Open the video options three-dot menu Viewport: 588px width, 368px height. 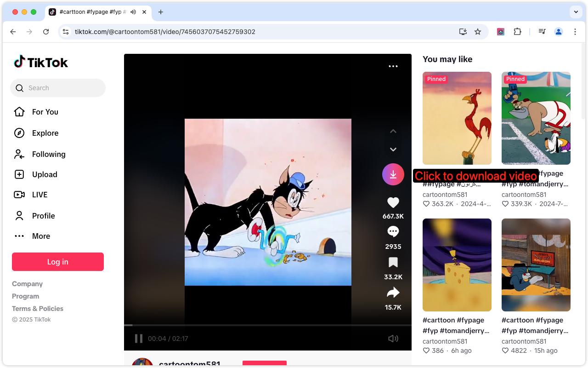click(x=393, y=66)
